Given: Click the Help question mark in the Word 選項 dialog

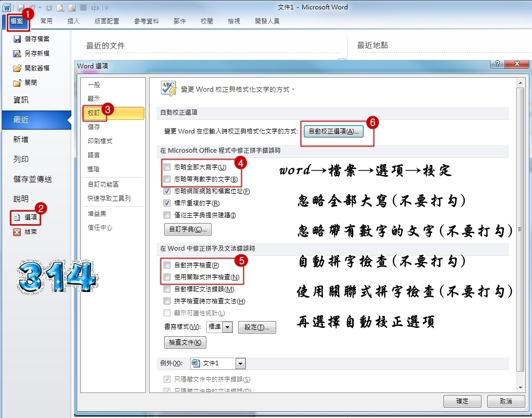Looking at the screenshot, I should click(x=498, y=64).
